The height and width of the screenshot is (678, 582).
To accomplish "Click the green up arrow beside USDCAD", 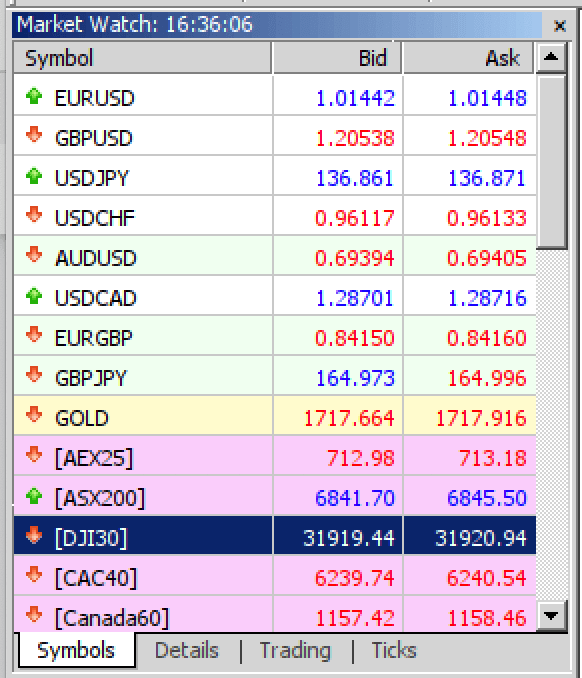I will coord(34,296).
